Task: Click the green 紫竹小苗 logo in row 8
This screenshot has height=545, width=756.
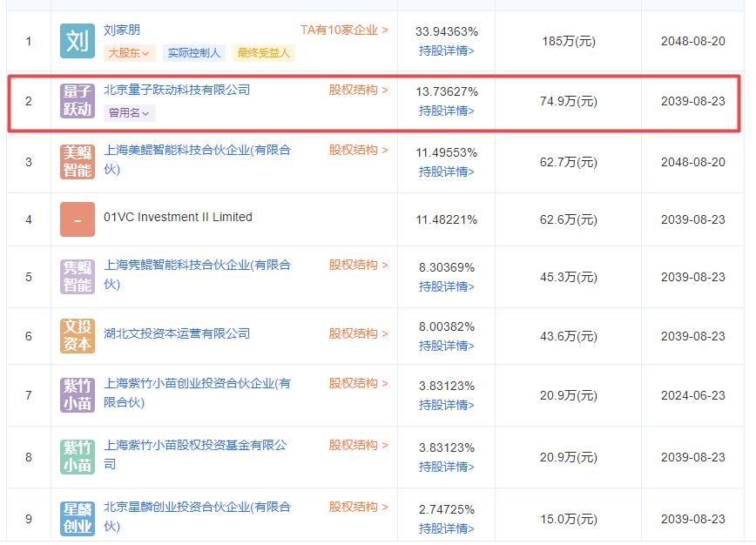Action: tap(78, 457)
